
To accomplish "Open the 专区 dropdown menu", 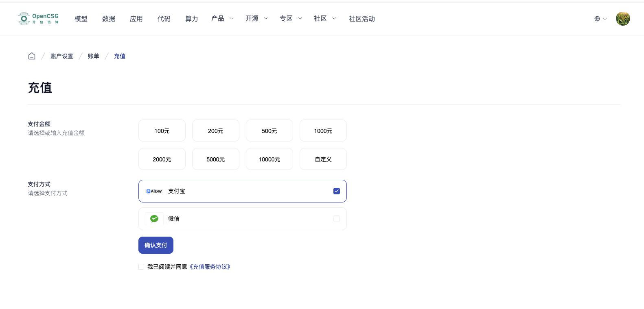I will [291, 19].
